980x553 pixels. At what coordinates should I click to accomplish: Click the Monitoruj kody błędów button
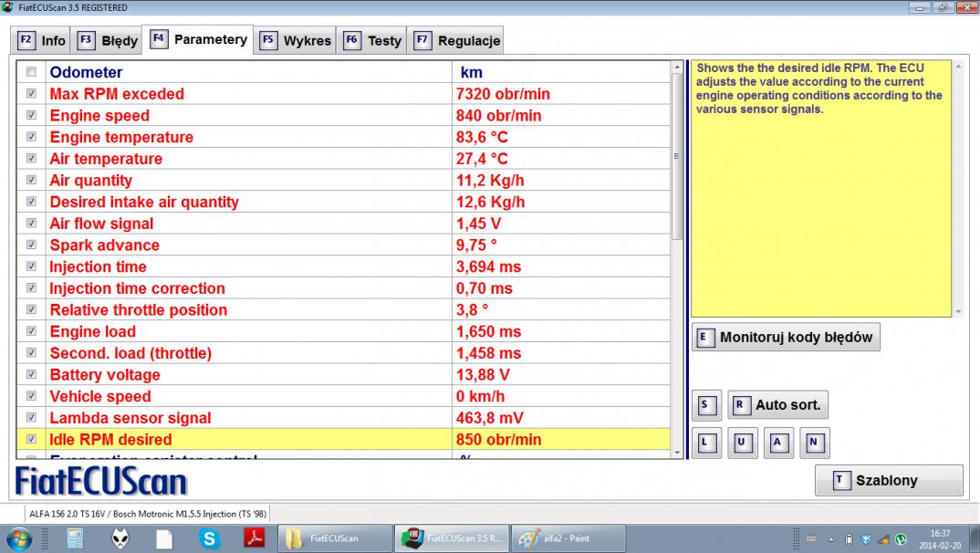(786, 337)
